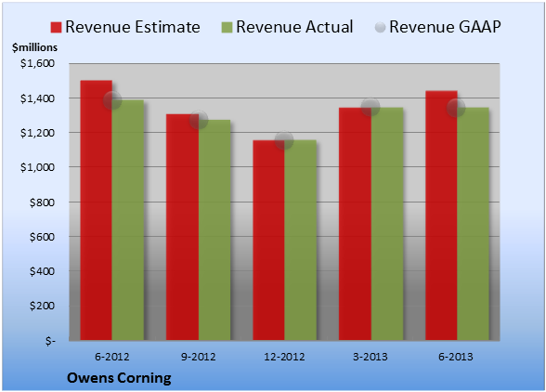546x392 pixels.
Task: Click the 'Owens Corning' company title
Action: tap(119, 378)
